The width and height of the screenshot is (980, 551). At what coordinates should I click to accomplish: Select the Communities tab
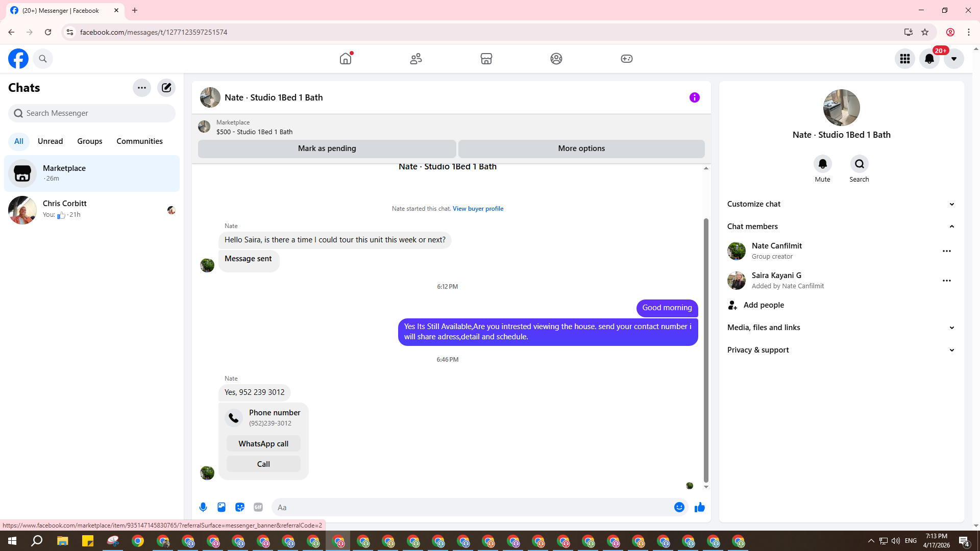(139, 141)
